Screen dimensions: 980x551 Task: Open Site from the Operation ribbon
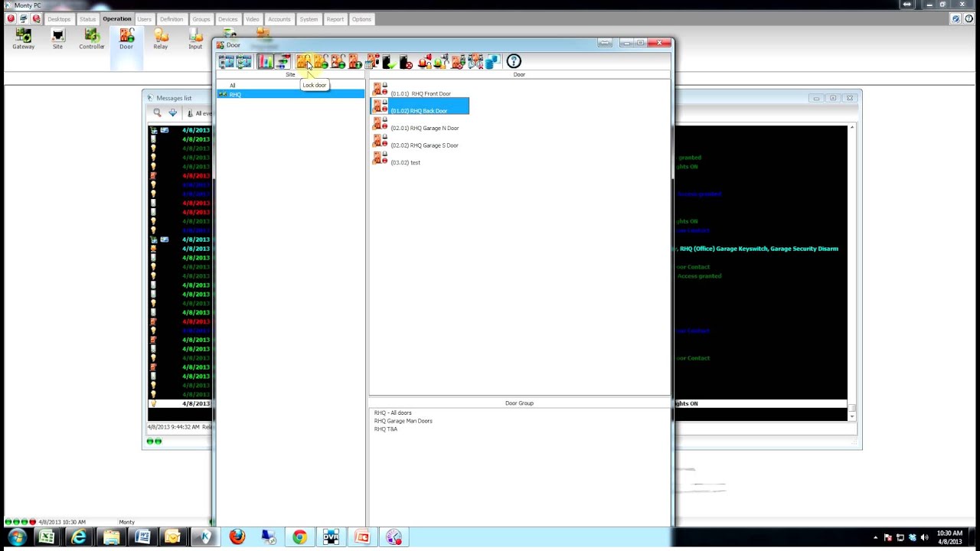coord(57,39)
